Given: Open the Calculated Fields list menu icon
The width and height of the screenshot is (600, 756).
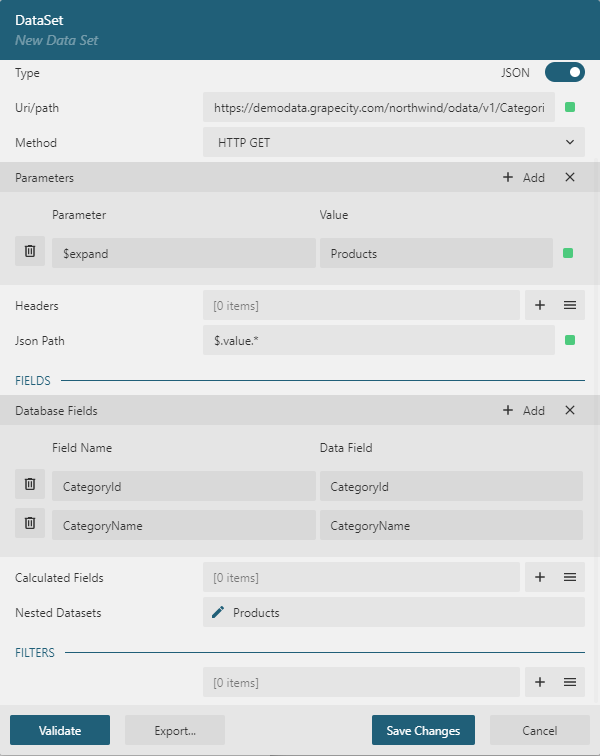Looking at the screenshot, I should pos(569,577).
